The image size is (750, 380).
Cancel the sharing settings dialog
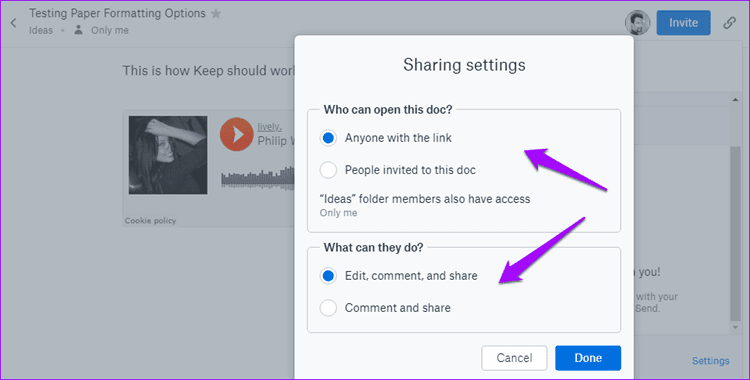coord(514,358)
